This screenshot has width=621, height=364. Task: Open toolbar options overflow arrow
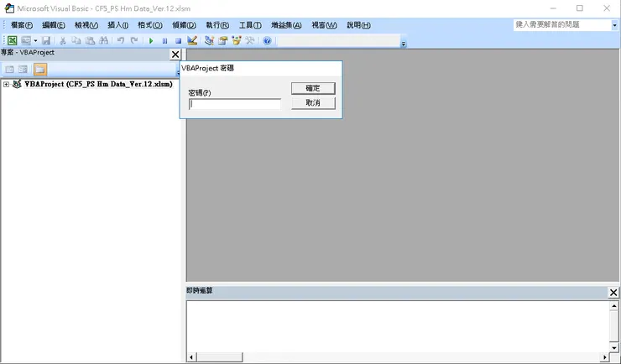404,44
